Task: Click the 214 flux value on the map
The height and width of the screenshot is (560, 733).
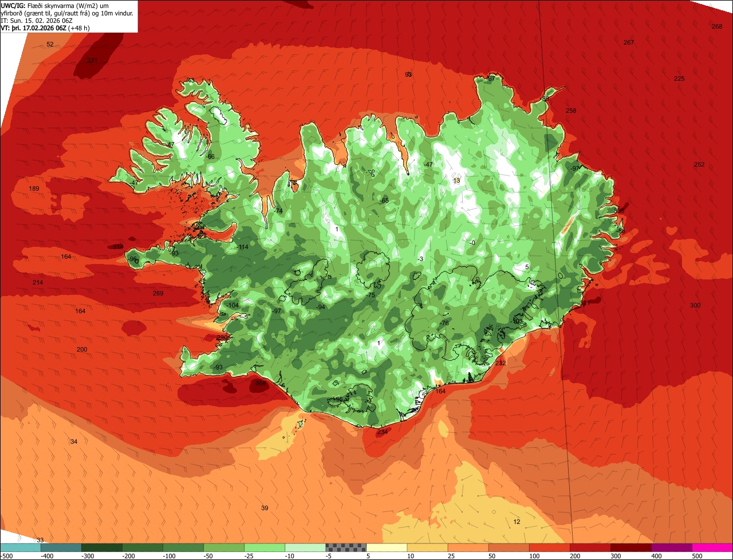Action: [38, 282]
